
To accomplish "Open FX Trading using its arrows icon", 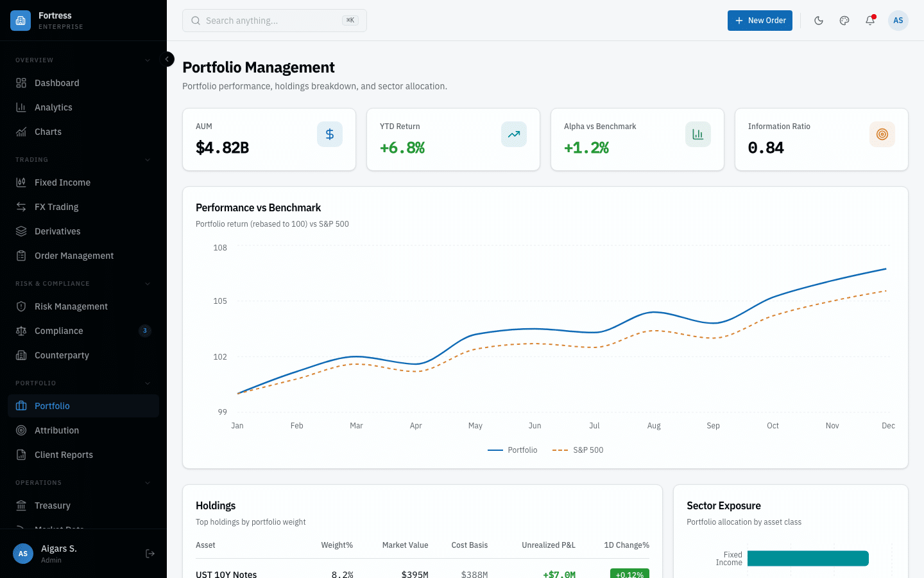I will tap(21, 206).
